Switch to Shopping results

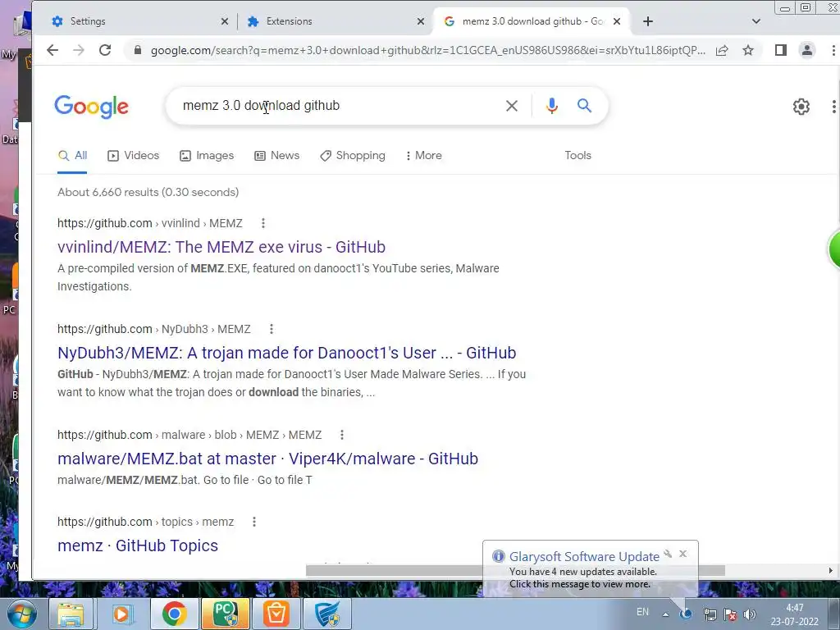coord(353,155)
